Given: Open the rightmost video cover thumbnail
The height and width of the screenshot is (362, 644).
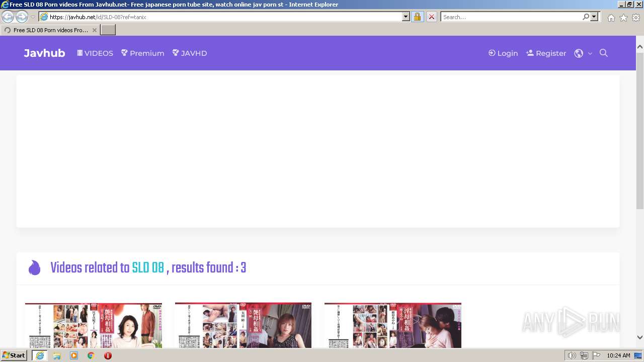Looking at the screenshot, I should pos(393,325).
